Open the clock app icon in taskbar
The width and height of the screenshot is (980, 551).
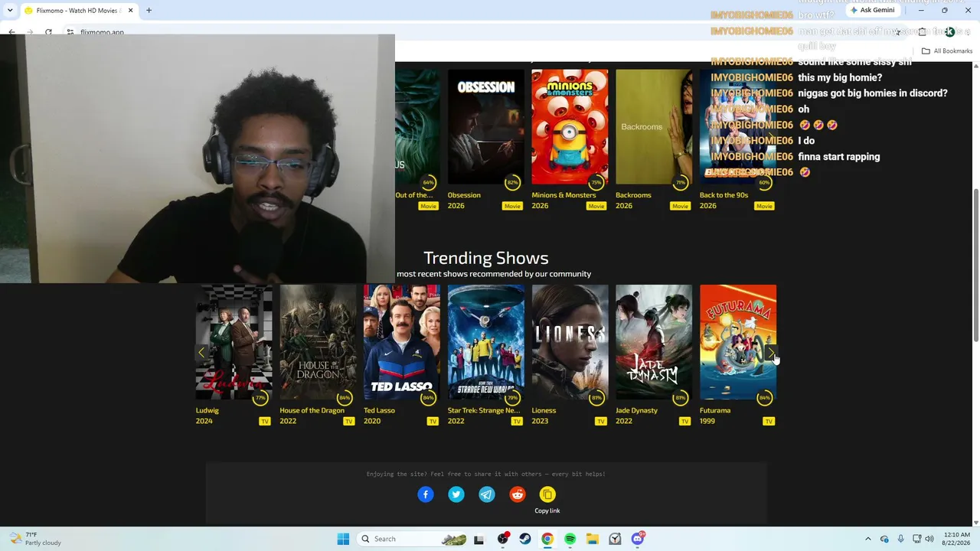coord(615,539)
